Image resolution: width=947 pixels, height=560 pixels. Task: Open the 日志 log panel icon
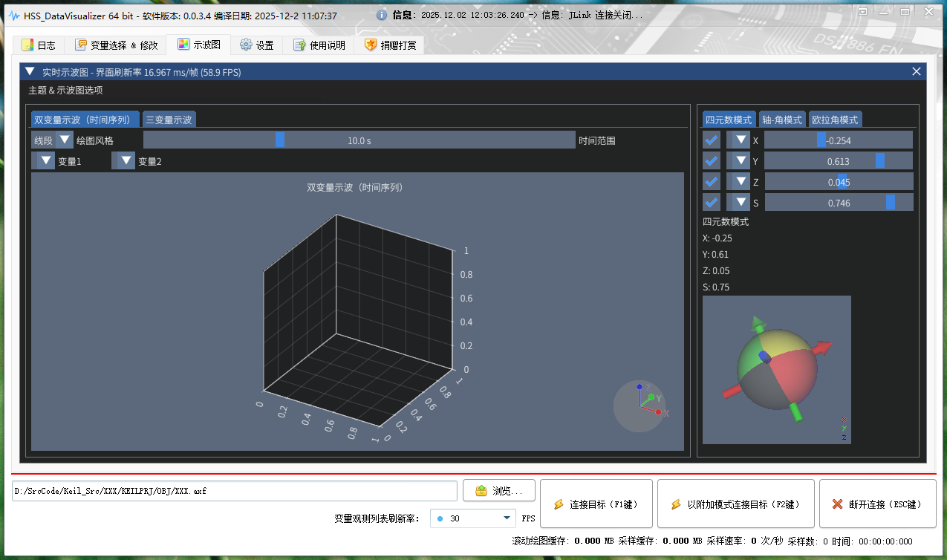coord(27,45)
